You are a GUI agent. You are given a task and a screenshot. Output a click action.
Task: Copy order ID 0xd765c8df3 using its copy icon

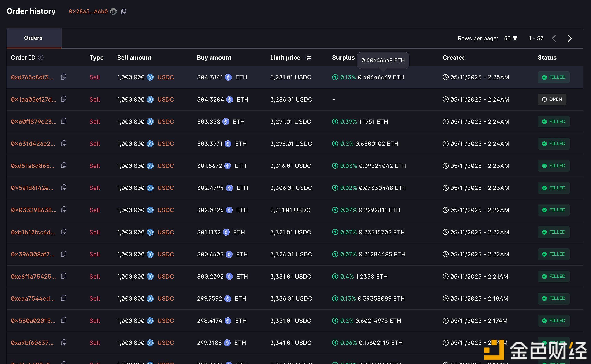point(64,76)
